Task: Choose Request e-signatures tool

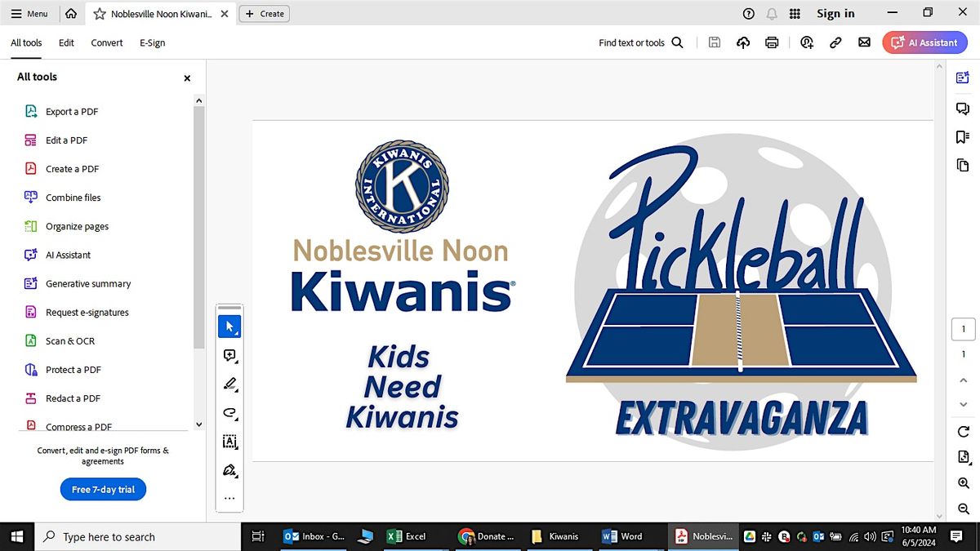Action: click(87, 312)
